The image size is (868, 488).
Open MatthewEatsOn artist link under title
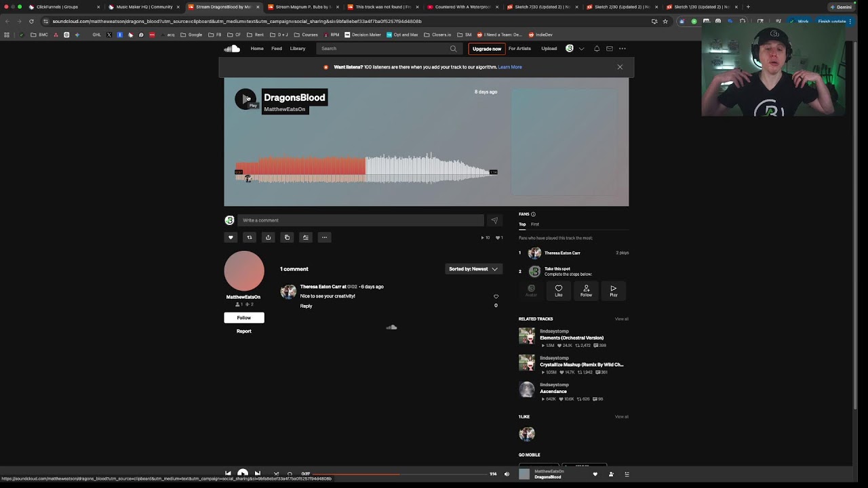(x=285, y=109)
